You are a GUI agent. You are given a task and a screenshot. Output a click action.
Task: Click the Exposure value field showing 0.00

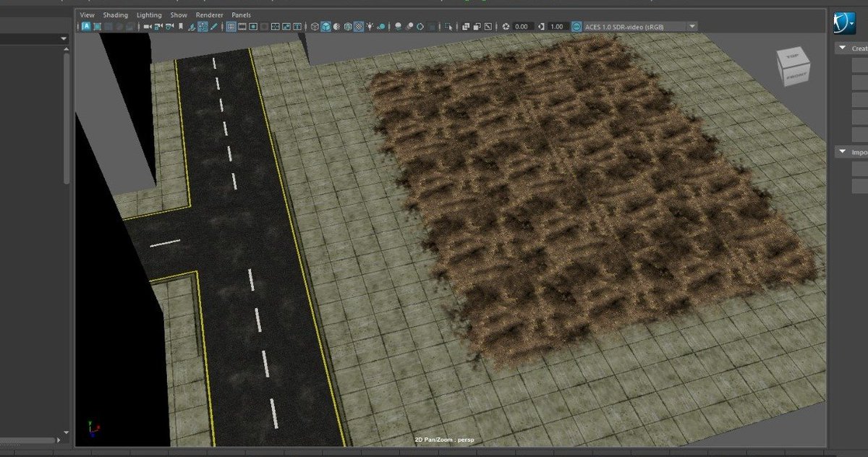(x=522, y=26)
